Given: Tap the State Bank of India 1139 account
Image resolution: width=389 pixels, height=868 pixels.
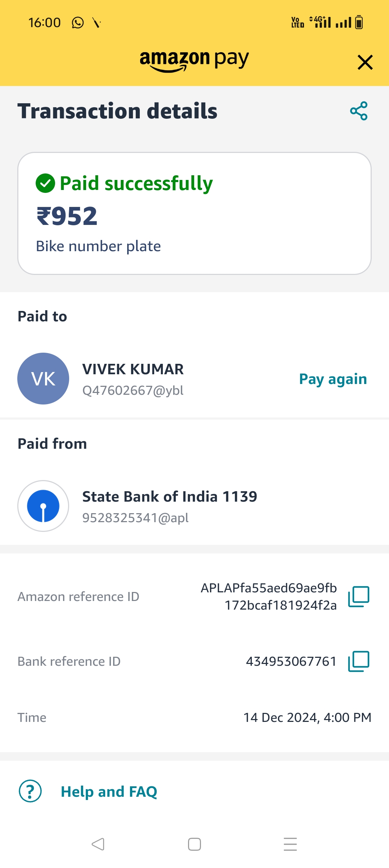Looking at the screenshot, I should click(x=170, y=497).
